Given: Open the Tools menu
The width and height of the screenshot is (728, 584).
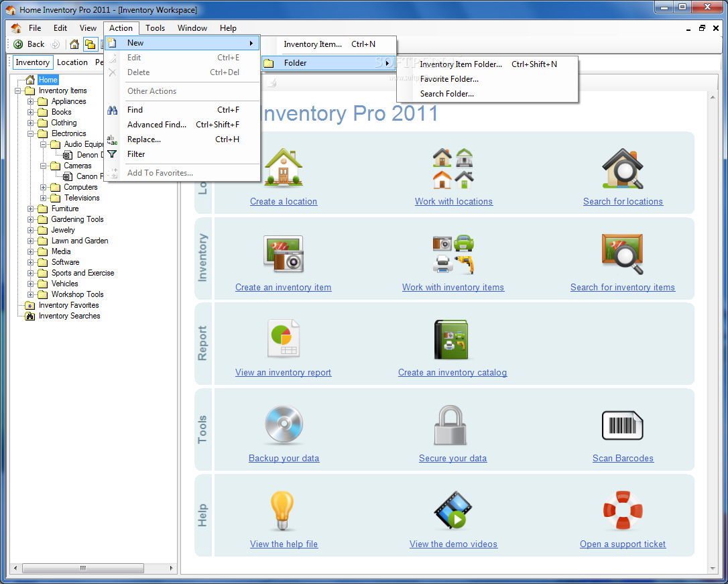Looking at the screenshot, I should (x=155, y=28).
